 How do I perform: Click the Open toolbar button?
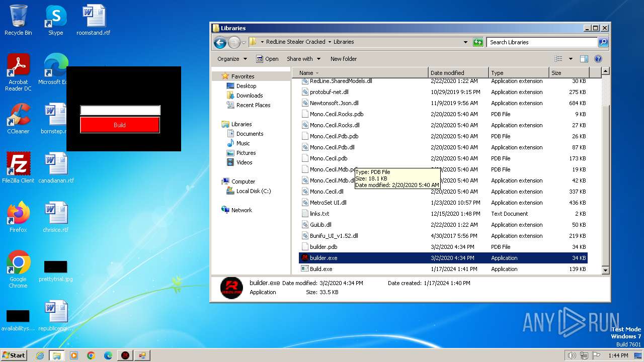click(x=267, y=59)
